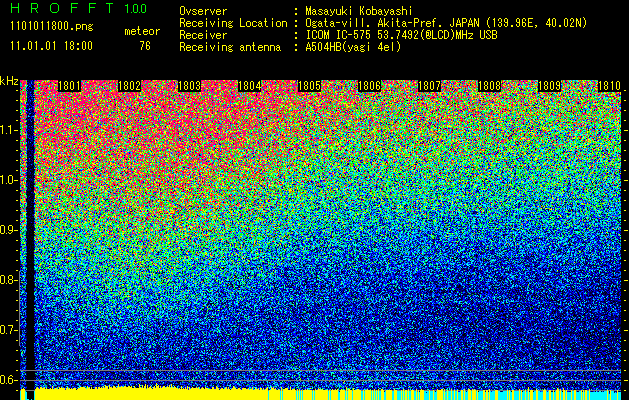Image resolution: width=629 pixels, height=400 pixels.
Task: Click the HROFFT 1.0.0 title text
Action: (x=79, y=8)
